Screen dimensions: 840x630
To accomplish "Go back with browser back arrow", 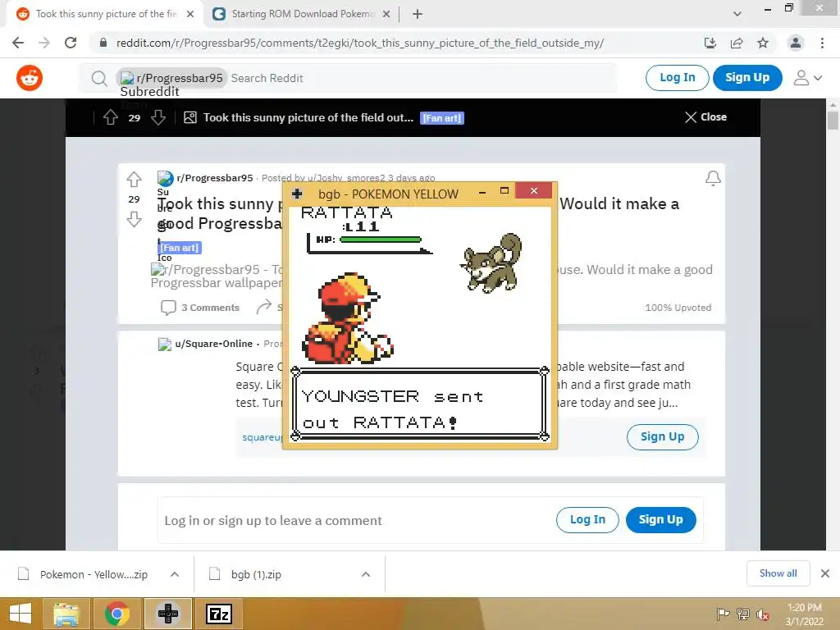I will [18, 43].
